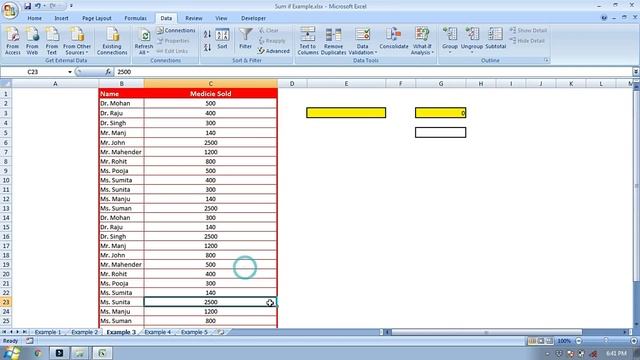Open the Formulas ribbon tab
The width and height of the screenshot is (640, 360).
click(x=135, y=18)
